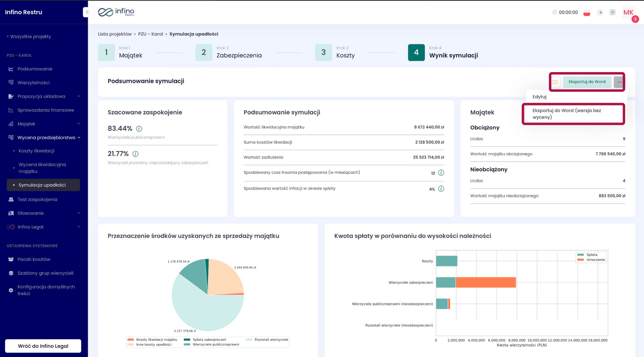Click the info icon next to 83.44%
Image resolution: width=644 pixels, height=357 pixels.
point(139,128)
